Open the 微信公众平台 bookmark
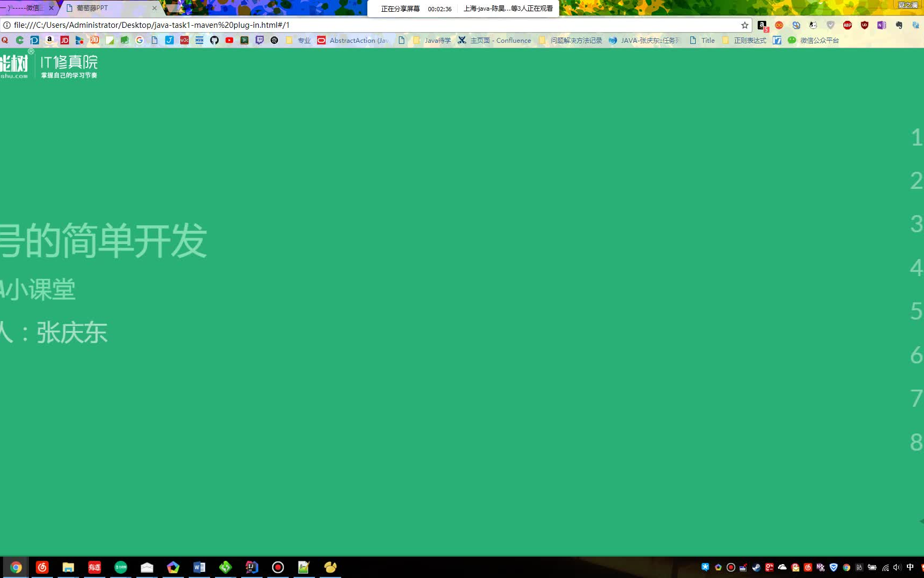The width and height of the screenshot is (924, 578). [813, 40]
